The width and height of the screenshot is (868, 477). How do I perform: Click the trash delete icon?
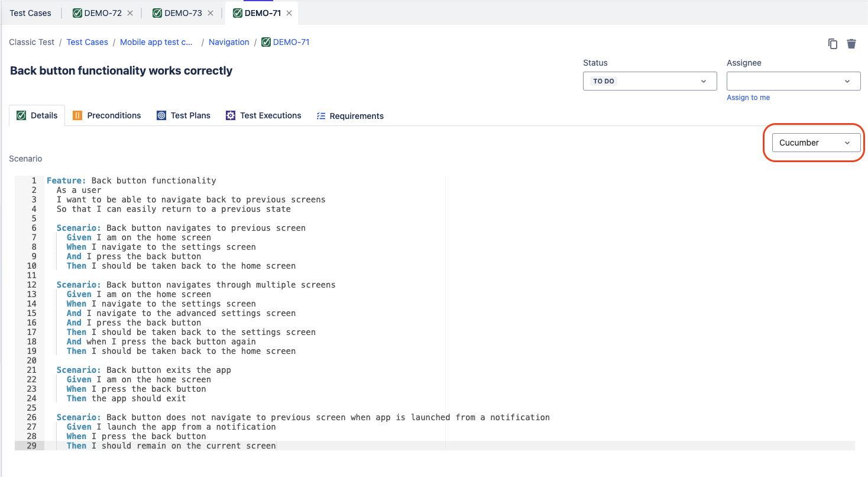(x=851, y=44)
